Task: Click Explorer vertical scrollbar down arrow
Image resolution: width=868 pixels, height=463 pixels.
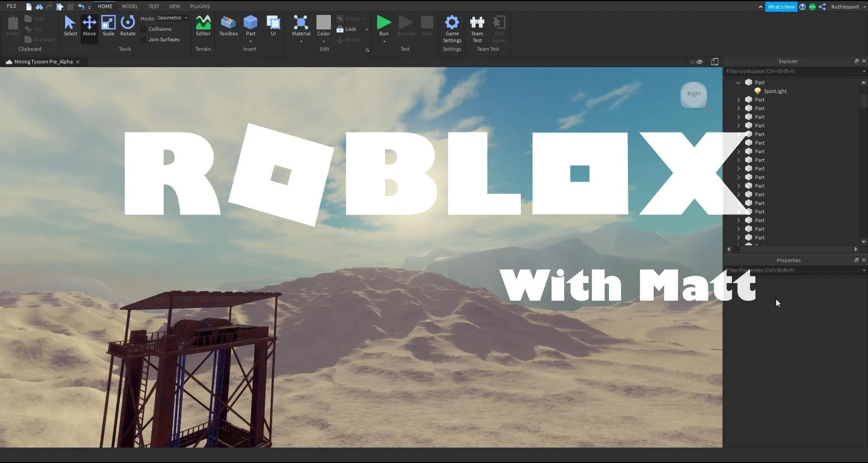Action: pos(863,242)
